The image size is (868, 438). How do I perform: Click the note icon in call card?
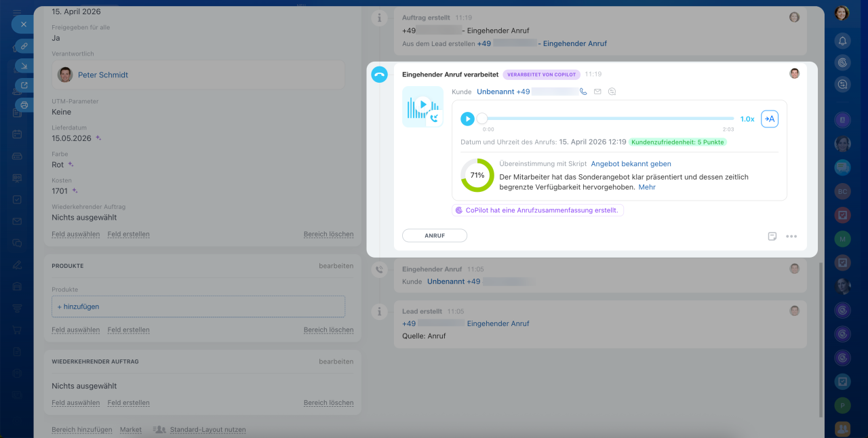tap(772, 237)
